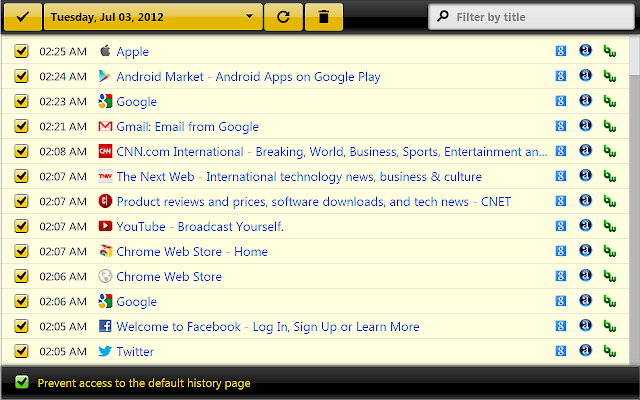The image size is (640, 400).
Task: Click the blue g icon in Chrome Web Store - Home row
Action: tap(561, 251)
